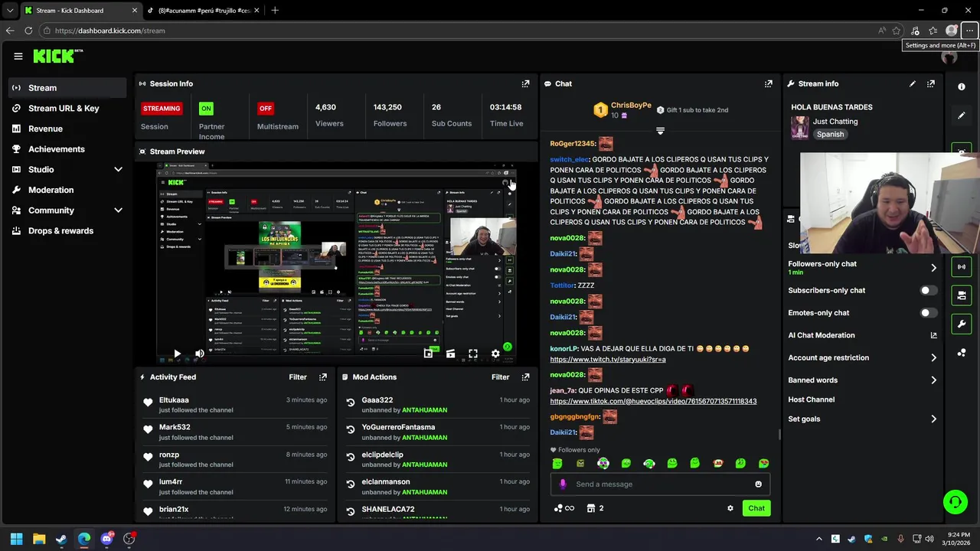980x551 pixels.
Task: Click the Host Channel option
Action: 812,399
